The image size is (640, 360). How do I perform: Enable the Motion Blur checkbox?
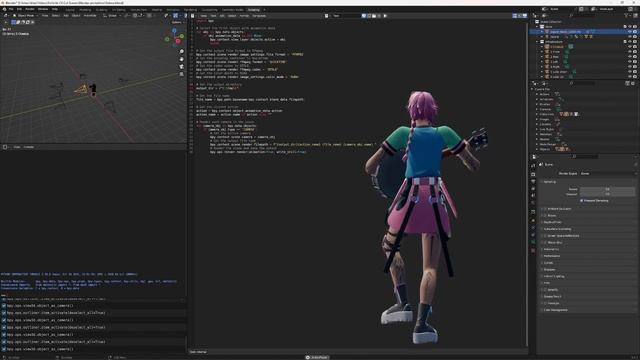pyautogui.click(x=545, y=242)
